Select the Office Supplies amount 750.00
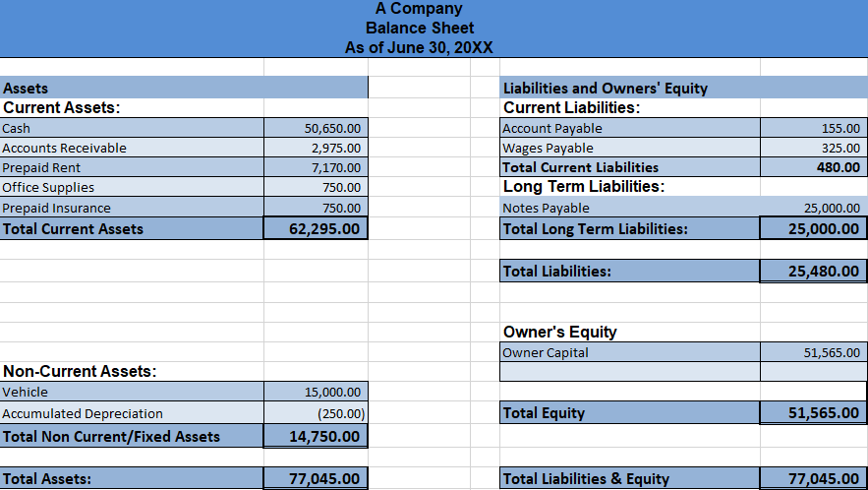This screenshot has width=868, height=490. point(316,187)
